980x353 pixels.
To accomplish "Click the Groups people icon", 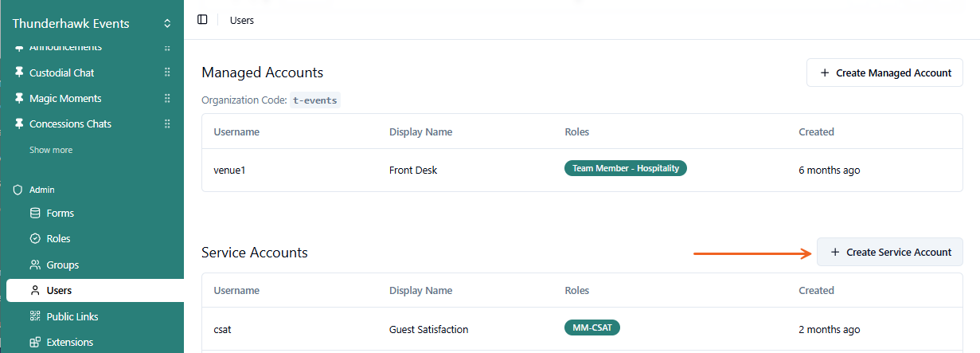I will (x=35, y=265).
